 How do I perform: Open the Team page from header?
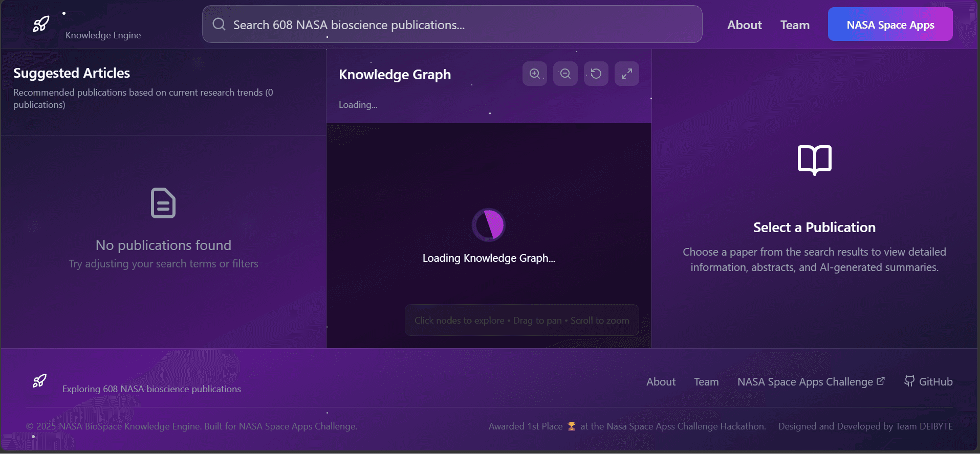coord(795,25)
